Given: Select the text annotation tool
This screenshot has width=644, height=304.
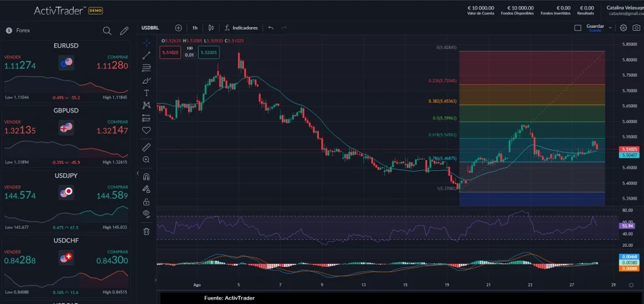Looking at the screenshot, I should tap(147, 93).
